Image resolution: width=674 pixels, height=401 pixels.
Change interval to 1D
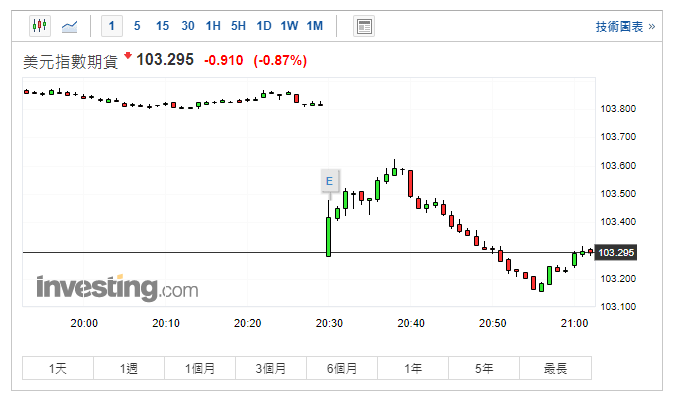[263, 26]
